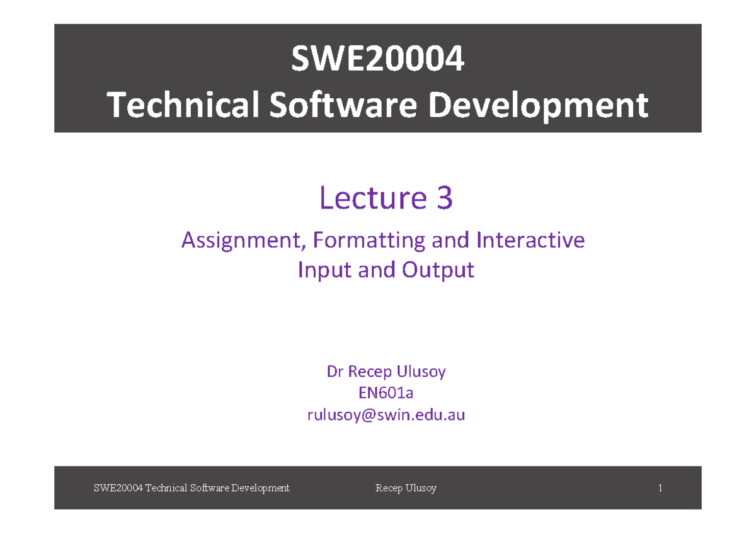Screen dimensions: 756x534
Task: Click the Input and Output text line
Action: (386, 270)
